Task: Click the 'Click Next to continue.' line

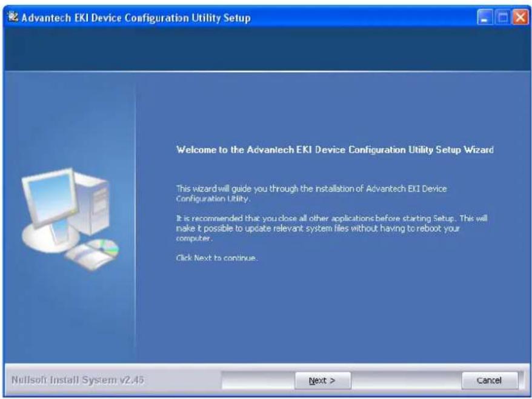Action: [216, 258]
